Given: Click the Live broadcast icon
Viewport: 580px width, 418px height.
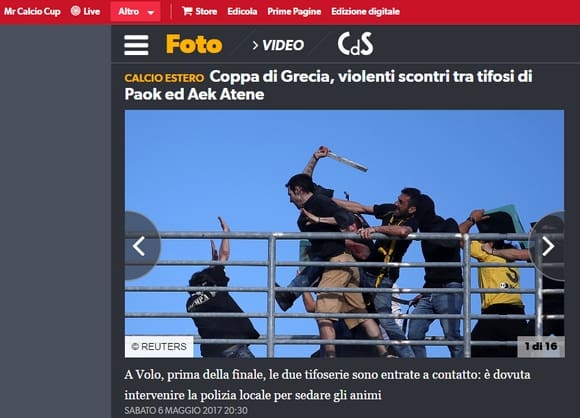Looking at the screenshot, I should pos(75,11).
